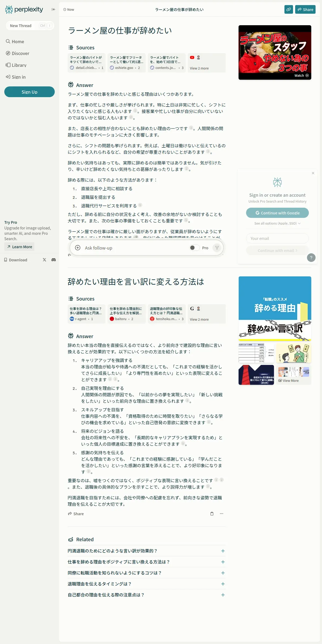322x644 pixels.
Task: Click Download link in sidebar
Action: coord(16,260)
